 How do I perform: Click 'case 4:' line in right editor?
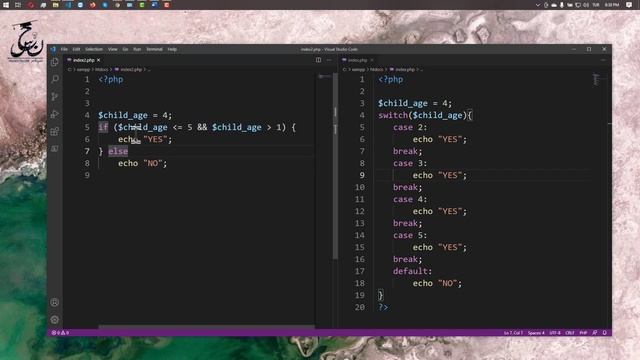tap(410, 199)
